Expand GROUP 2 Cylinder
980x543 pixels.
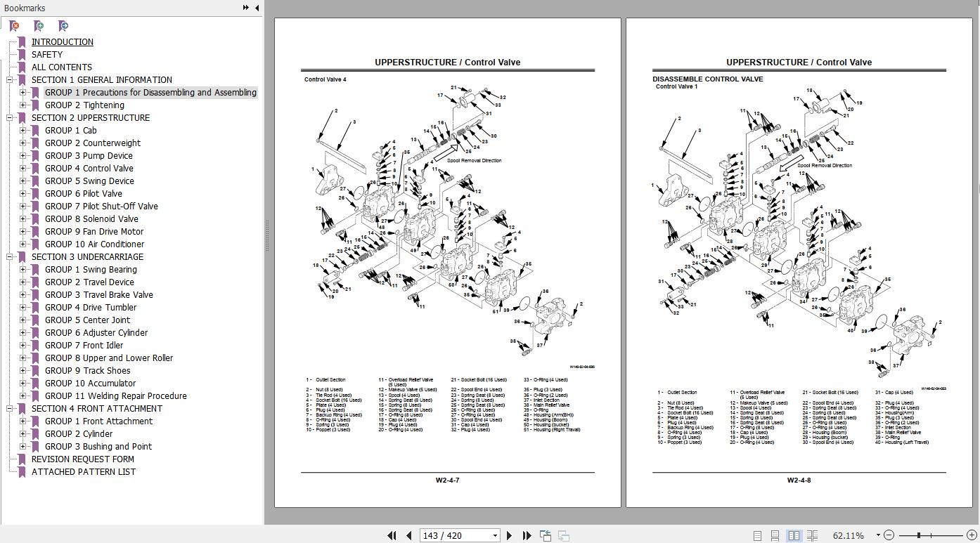click(x=23, y=433)
